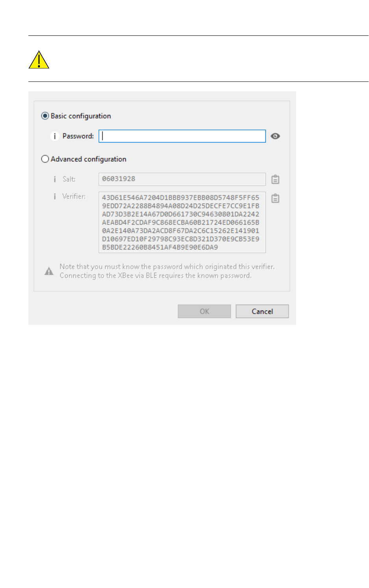Confirm the dialog with the OK button

point(204,311)
